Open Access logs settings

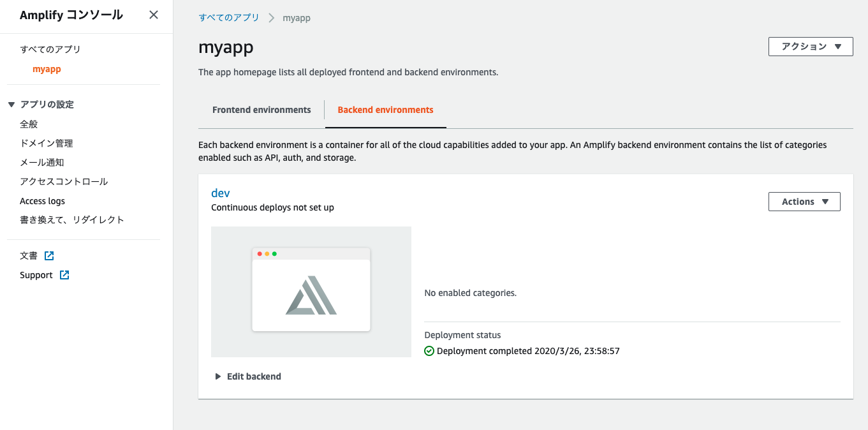tap(42, 200)
